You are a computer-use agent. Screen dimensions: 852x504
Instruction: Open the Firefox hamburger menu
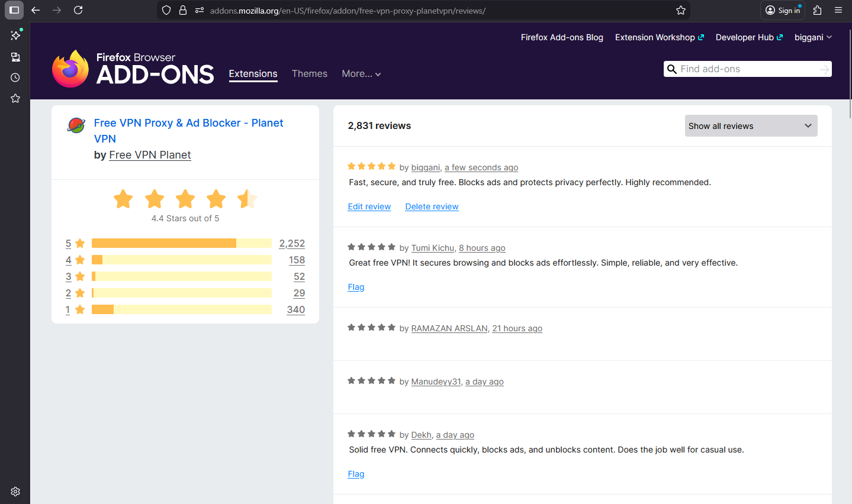(838, 10)
